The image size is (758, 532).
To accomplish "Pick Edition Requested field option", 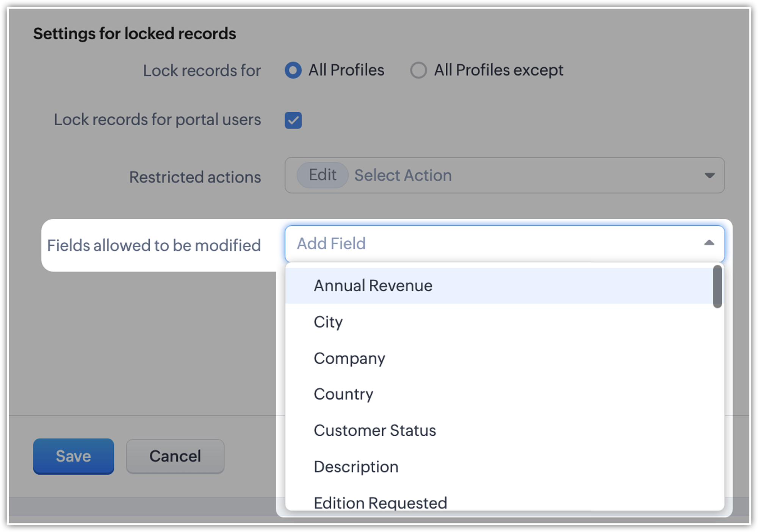I will [x=380, y=503].
